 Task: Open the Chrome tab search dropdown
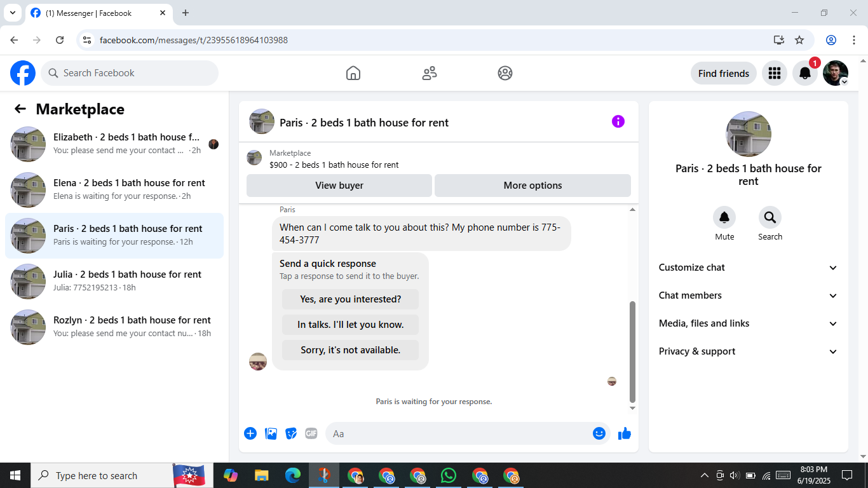(x=13, y=13)
